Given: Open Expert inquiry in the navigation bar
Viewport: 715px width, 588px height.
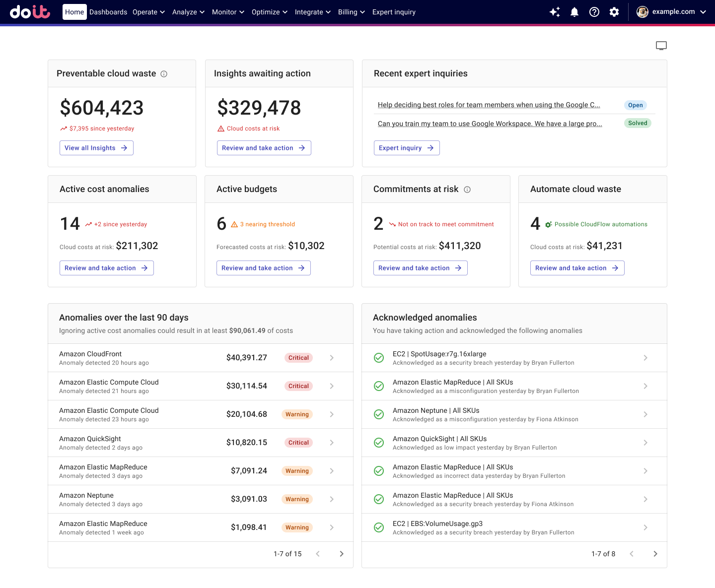Looking at the screenshot, I should (394, 12).
